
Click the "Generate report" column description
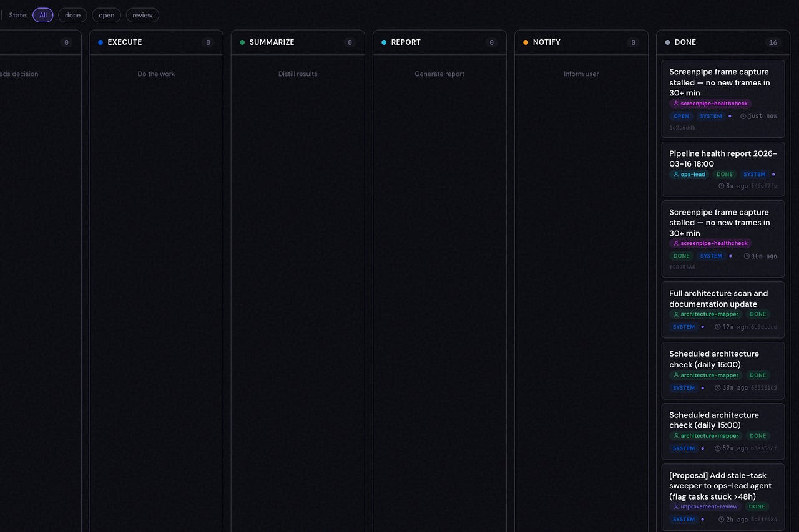point(439,74)
